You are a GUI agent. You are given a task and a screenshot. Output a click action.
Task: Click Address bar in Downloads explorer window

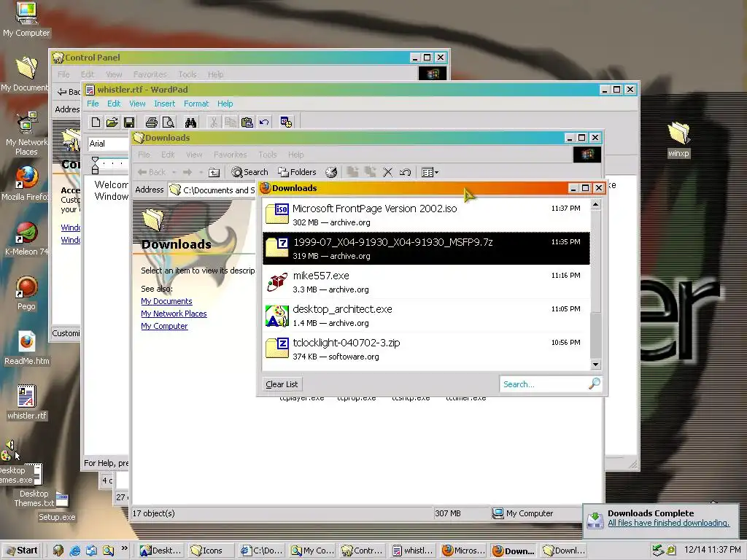point(212,190)
